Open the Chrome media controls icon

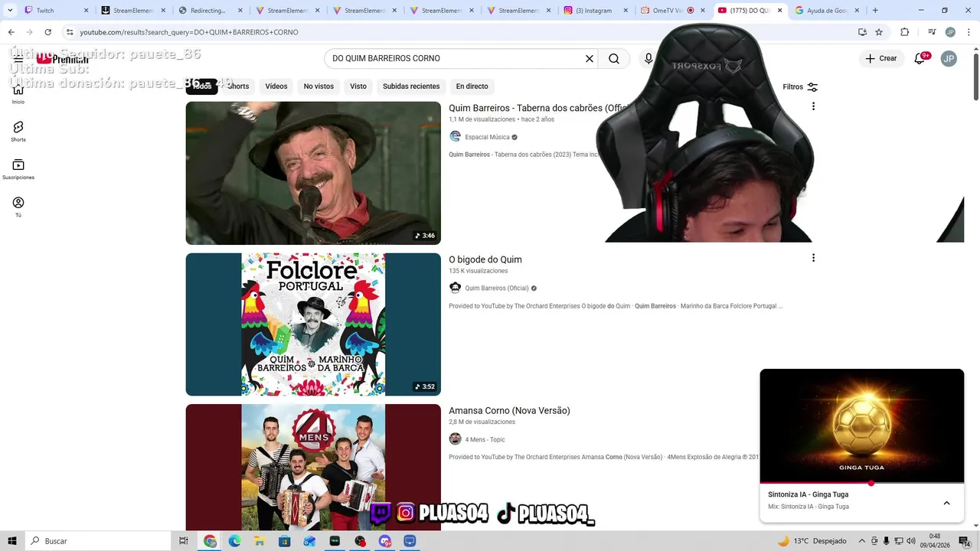(x=932, y=32)
